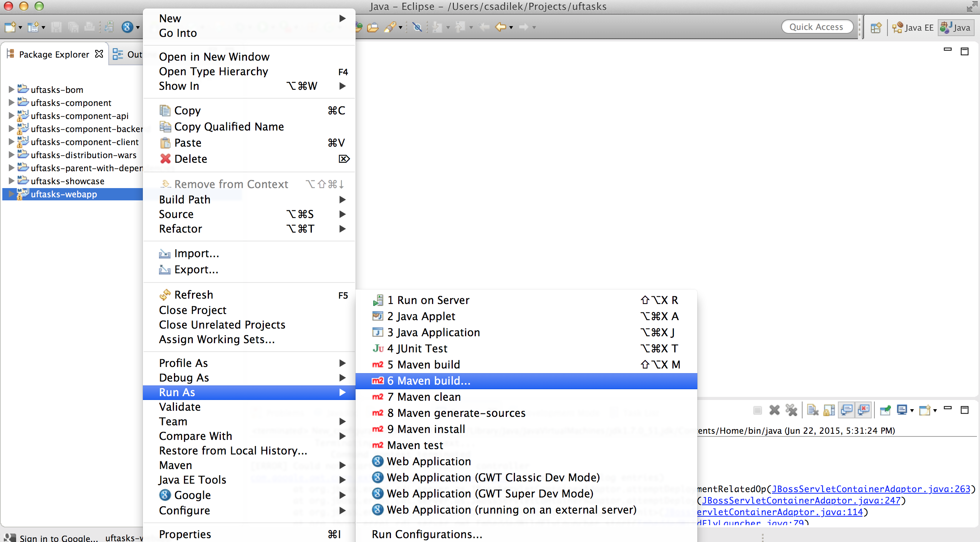
Task: Select 9 Maven install run option
Action: click(426, 428)
